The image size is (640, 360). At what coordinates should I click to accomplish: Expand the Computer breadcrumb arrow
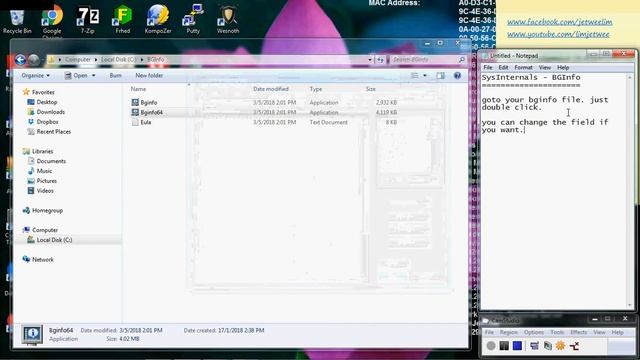pyautogui.click(x=96, y=60)
